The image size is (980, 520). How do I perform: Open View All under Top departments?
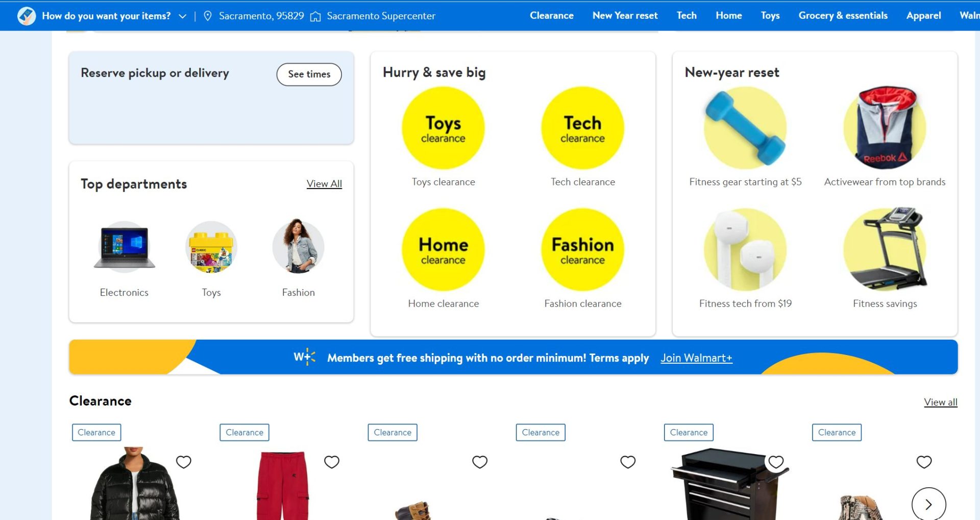coord(324,184)
